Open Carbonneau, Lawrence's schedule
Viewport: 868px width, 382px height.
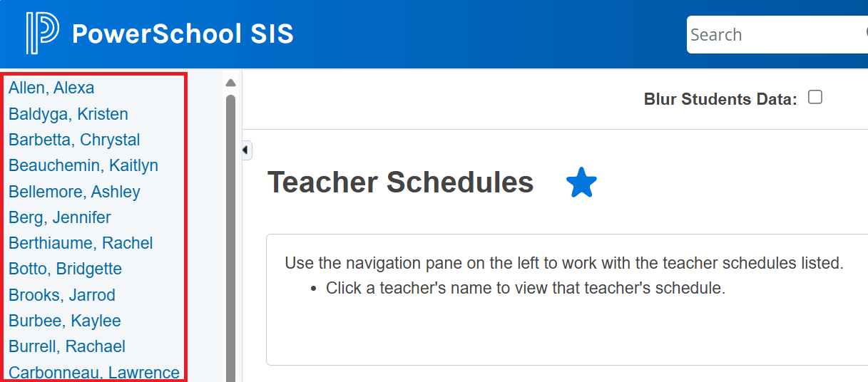pos(93,372)
